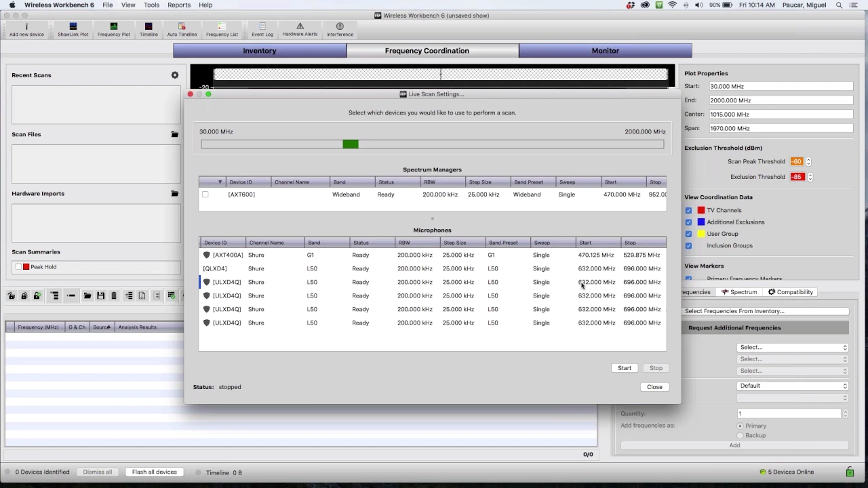Open the Frequency Plot tool
Screen dimensions: 868x488
point(113,30)
